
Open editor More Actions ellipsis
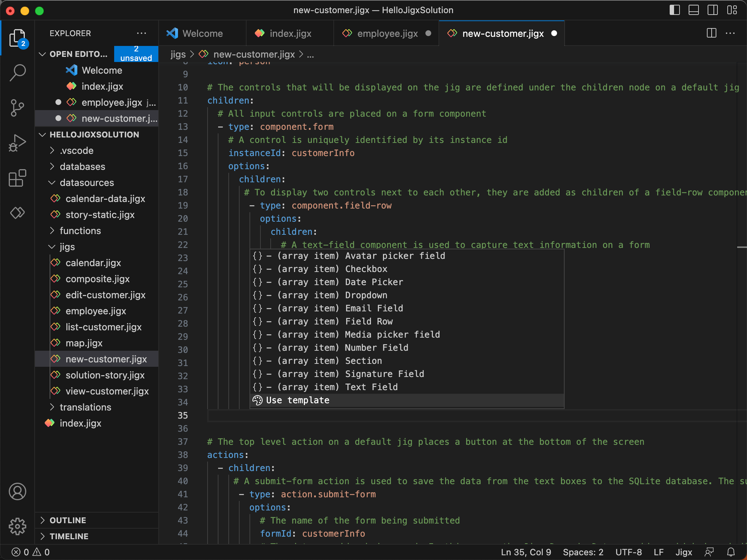click(x=730, y=33)
